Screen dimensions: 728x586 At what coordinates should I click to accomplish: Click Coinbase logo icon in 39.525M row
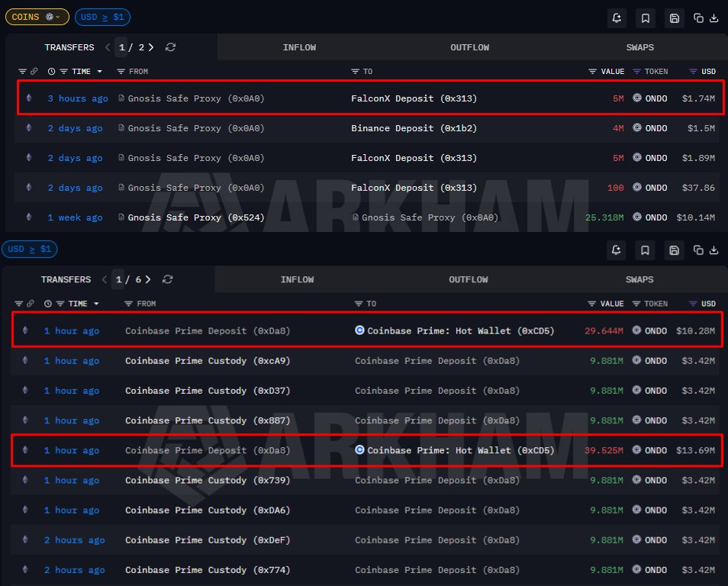pos(359,450)
